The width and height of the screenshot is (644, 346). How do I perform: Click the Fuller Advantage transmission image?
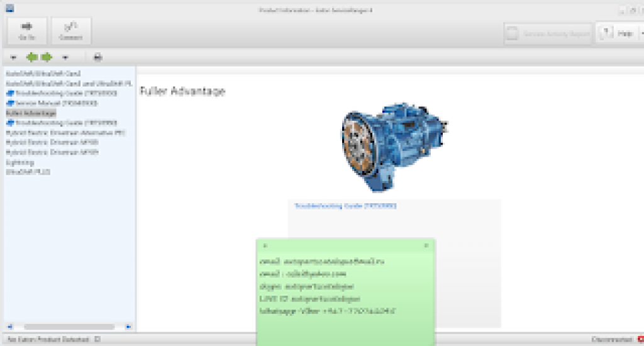[395, 147]
